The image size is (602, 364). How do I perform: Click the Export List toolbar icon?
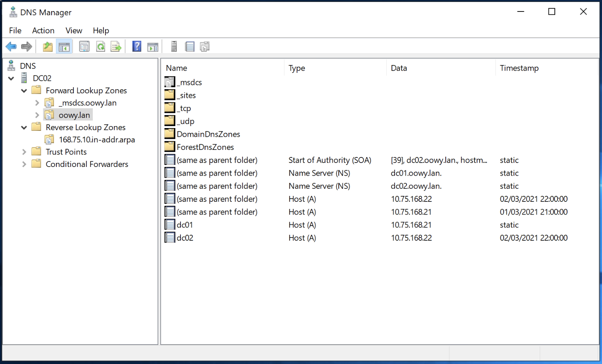click(x=116, y=47)
